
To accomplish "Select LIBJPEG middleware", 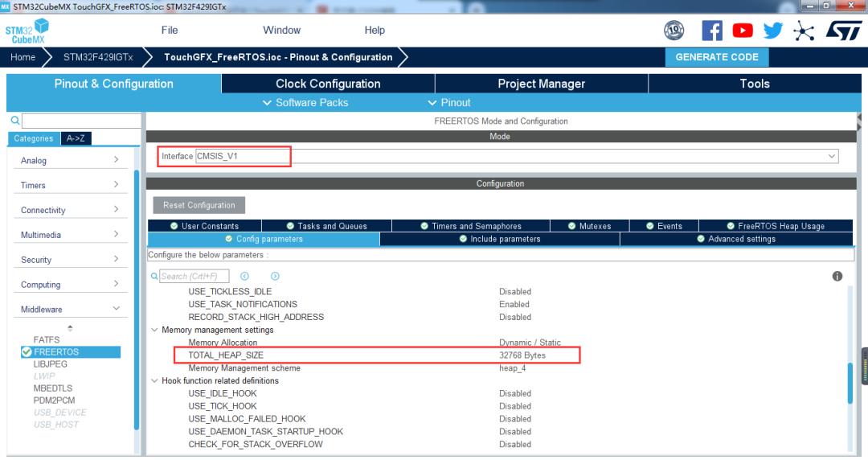I will tap(50, 364).
